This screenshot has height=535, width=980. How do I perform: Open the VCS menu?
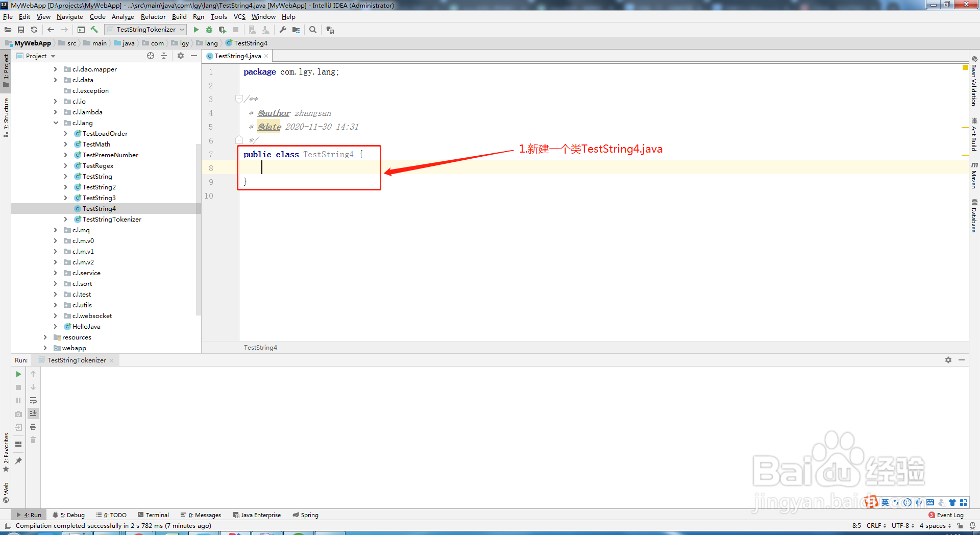click(x=239, y=16)
